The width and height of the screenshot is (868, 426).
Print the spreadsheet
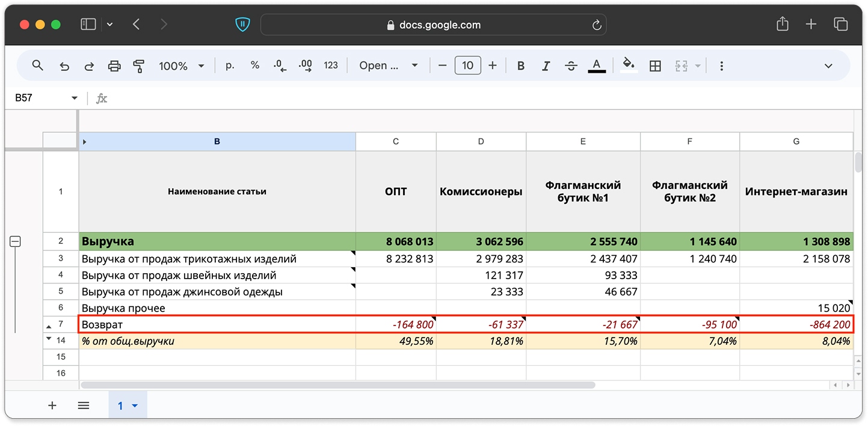tap(114, 66)
